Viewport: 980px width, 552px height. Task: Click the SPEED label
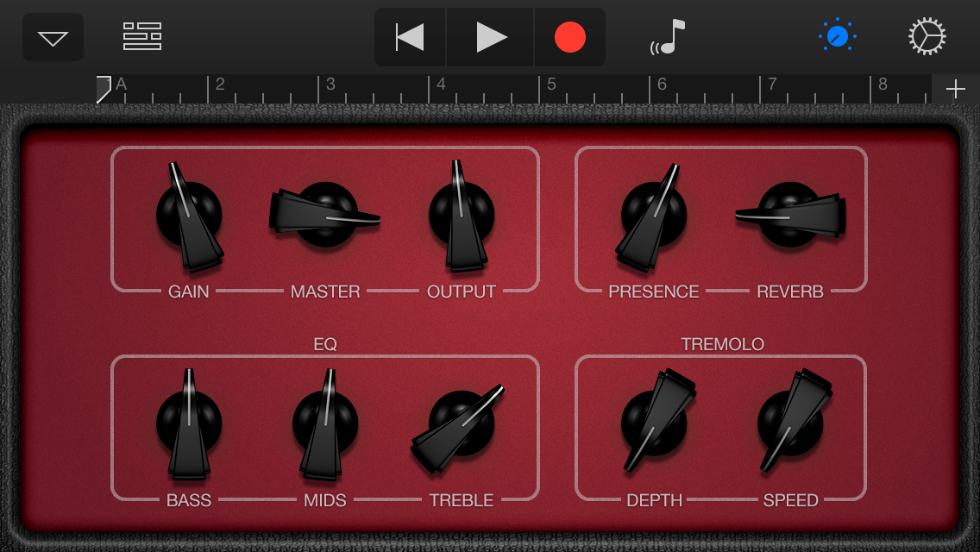790,500
